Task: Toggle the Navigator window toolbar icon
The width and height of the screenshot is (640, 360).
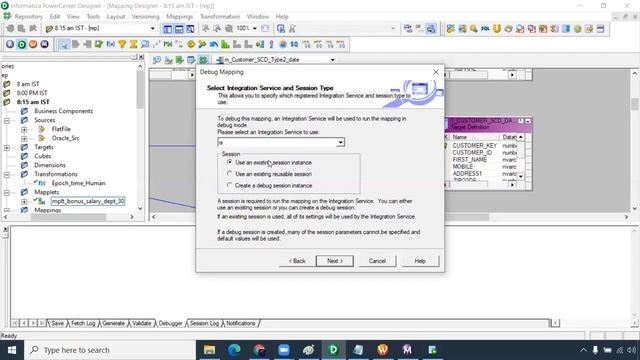Action: [167, 29]
